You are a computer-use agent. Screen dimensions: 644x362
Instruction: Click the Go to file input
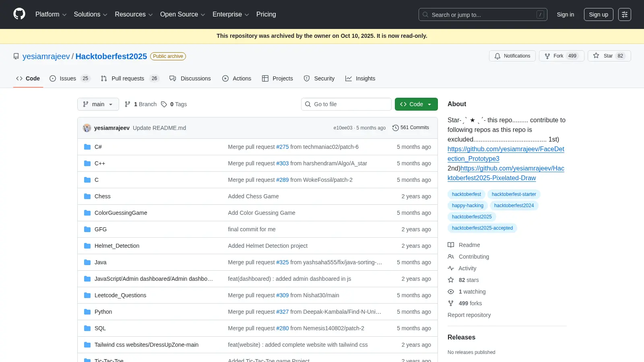pyautogui.click(x=346, y=104)
